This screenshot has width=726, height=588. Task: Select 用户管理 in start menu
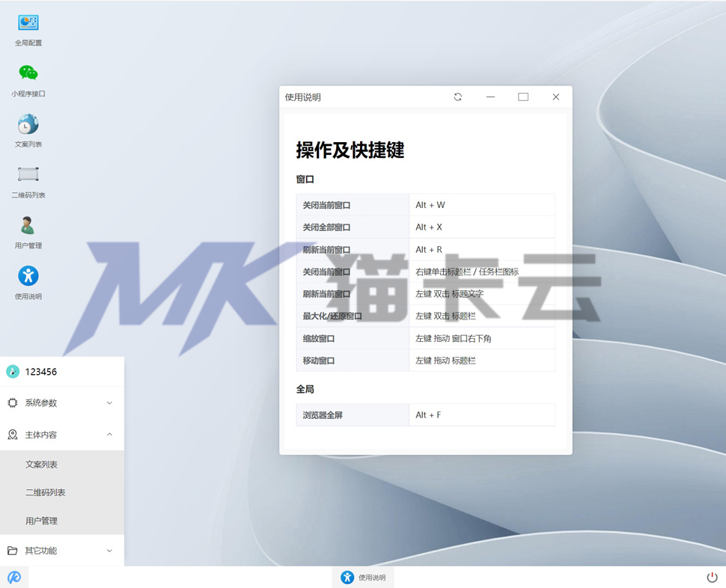(x=62, y=521)
